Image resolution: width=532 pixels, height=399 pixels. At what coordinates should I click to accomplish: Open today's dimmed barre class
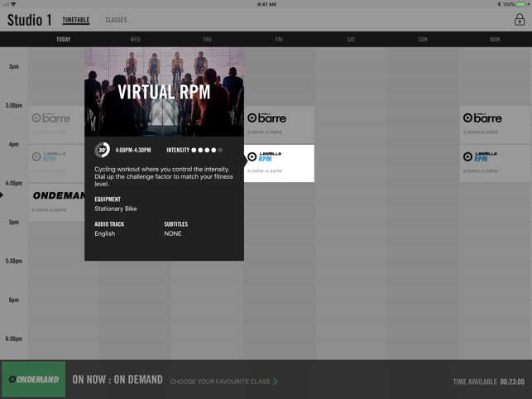click(x=56, y=124)
